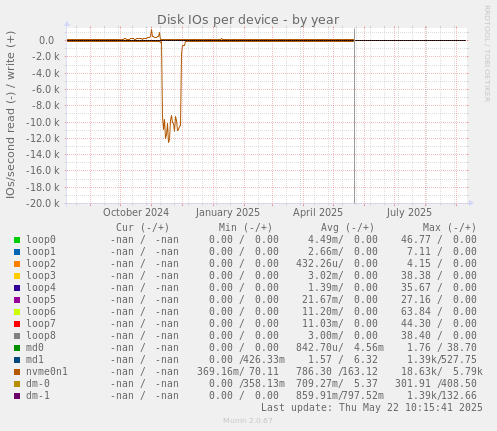The image size is (497, 431).
Task: Click the loop2 orange color swatch
Action: click(17, 264)
